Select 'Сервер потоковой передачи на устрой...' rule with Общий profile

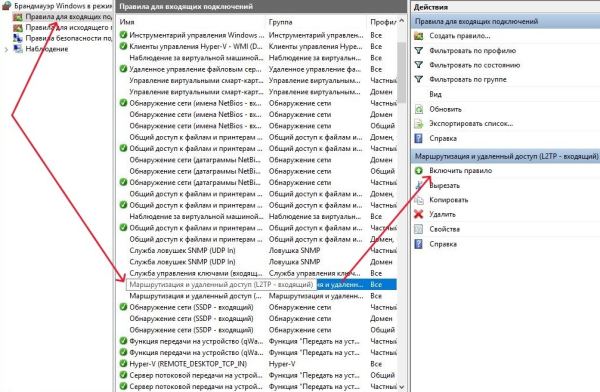[256, 375]
